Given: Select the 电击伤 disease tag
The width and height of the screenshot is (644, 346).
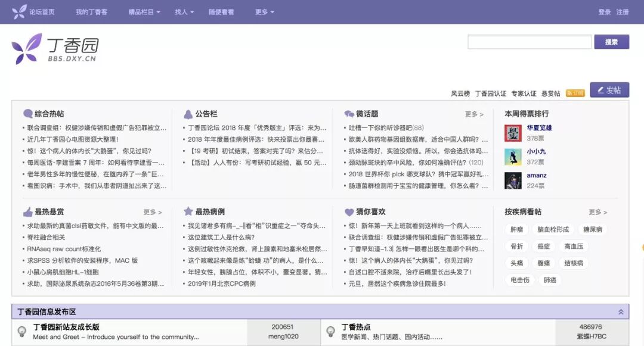Looking at the screenshot, I should tap(520, 280).
